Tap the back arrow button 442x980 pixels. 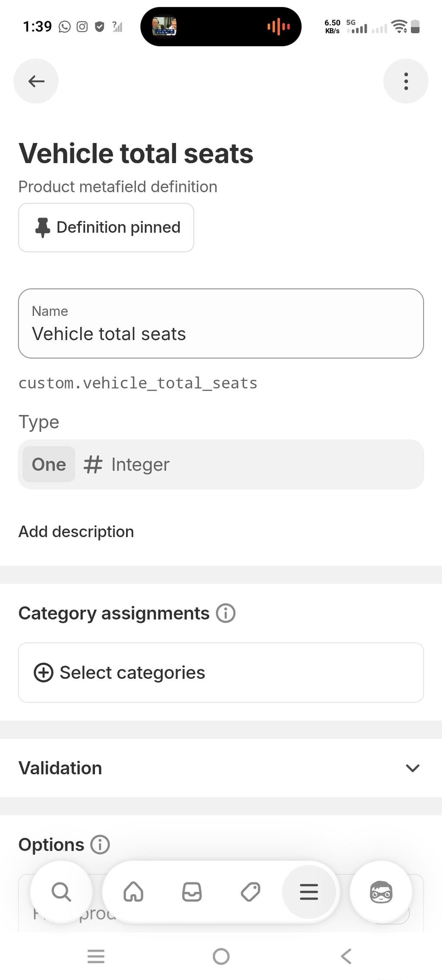tap(36, 81)
